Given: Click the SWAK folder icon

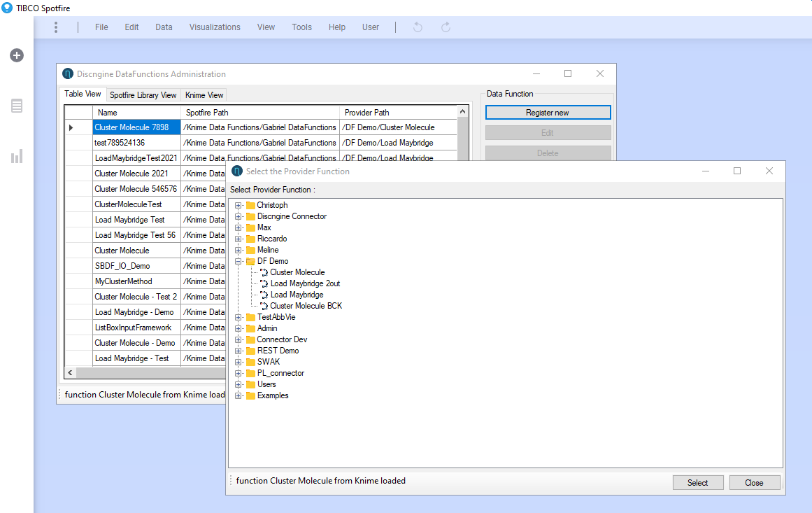Looking at the screenshot, I should click(250, 362).
